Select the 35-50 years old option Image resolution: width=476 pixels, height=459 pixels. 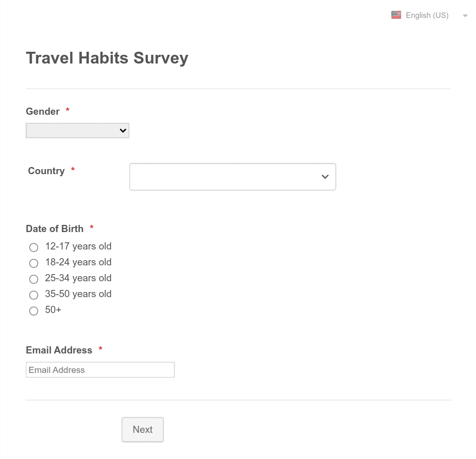click(x=34, y=295)
